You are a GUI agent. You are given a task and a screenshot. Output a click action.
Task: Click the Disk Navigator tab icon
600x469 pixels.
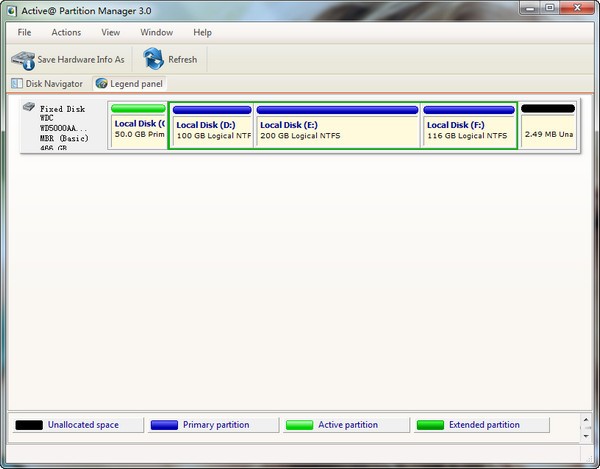[16, 84]
